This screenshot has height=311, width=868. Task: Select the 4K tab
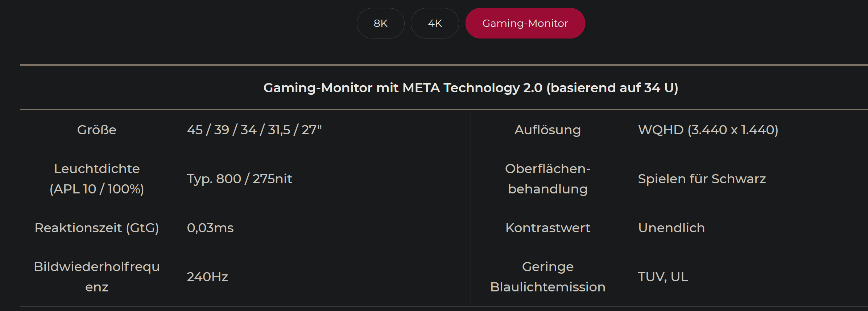coord(435,23)
